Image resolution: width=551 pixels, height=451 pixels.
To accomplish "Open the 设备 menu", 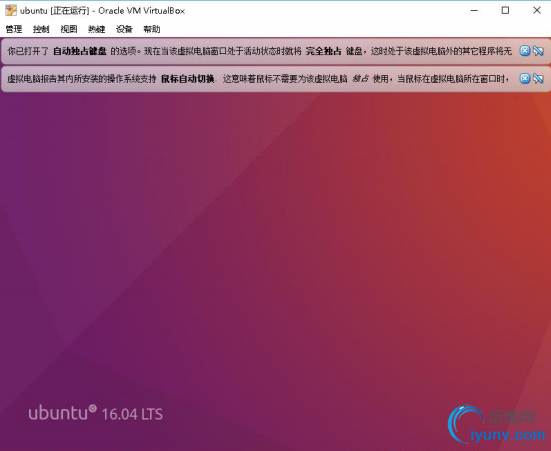I will tap(124, 29).
